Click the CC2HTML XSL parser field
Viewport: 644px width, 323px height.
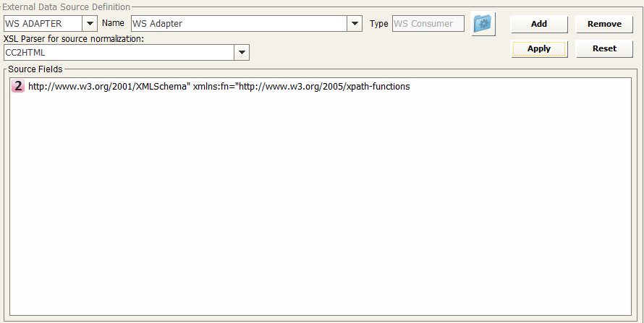point(119,53)
